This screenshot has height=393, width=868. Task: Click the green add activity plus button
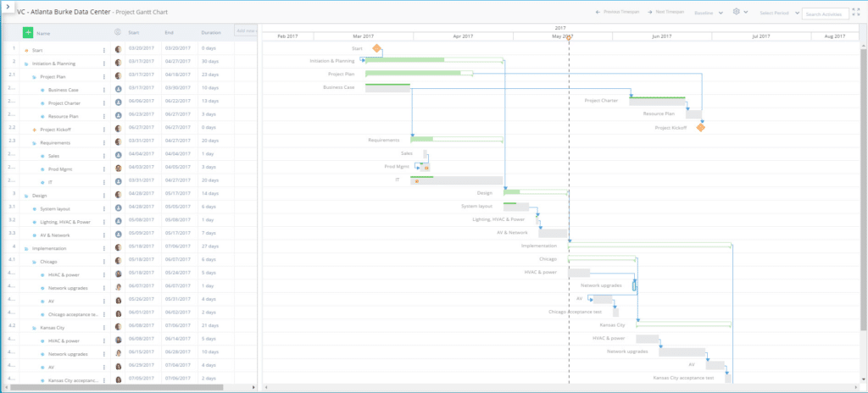coord(28,33)
